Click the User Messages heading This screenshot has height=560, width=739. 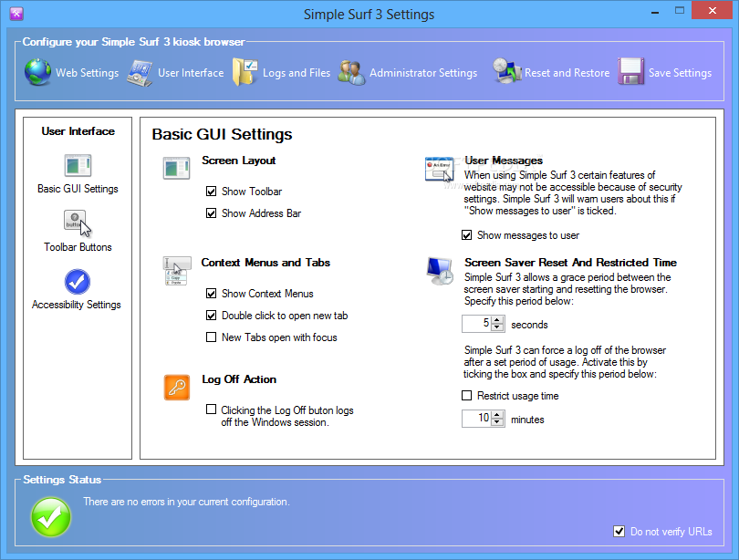point(504,161)
